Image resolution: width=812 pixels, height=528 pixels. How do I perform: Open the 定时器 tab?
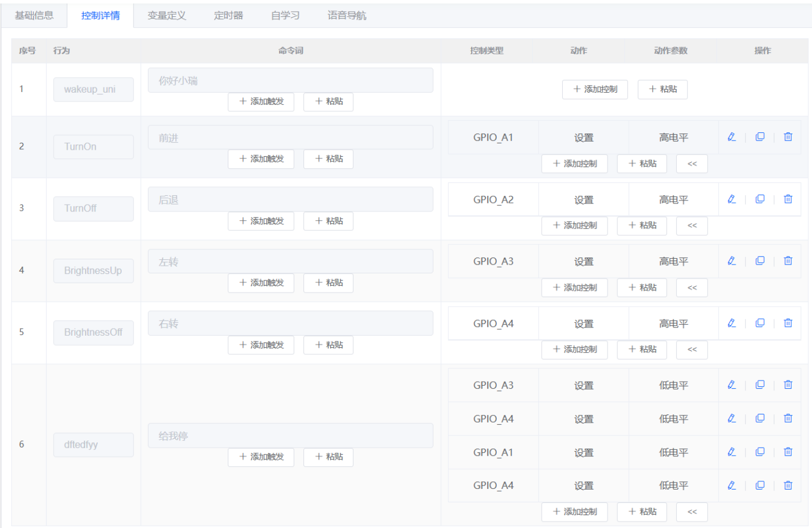[x=228, y=16]
